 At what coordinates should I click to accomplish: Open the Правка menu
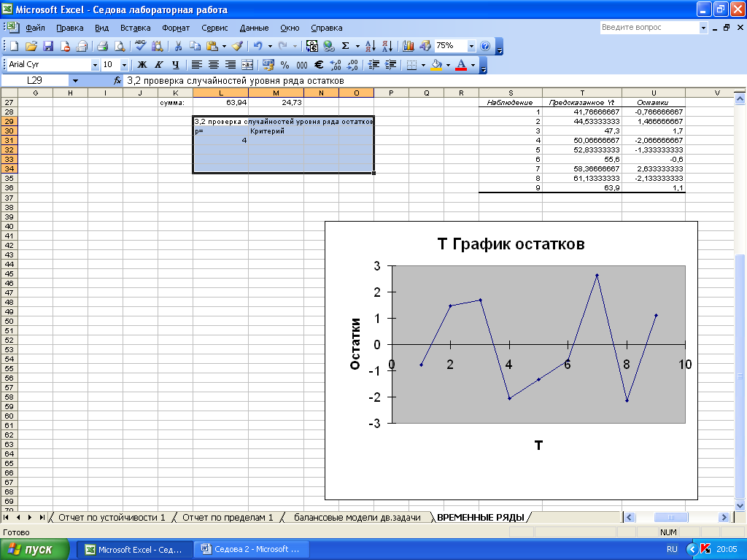tap(69, 28)
